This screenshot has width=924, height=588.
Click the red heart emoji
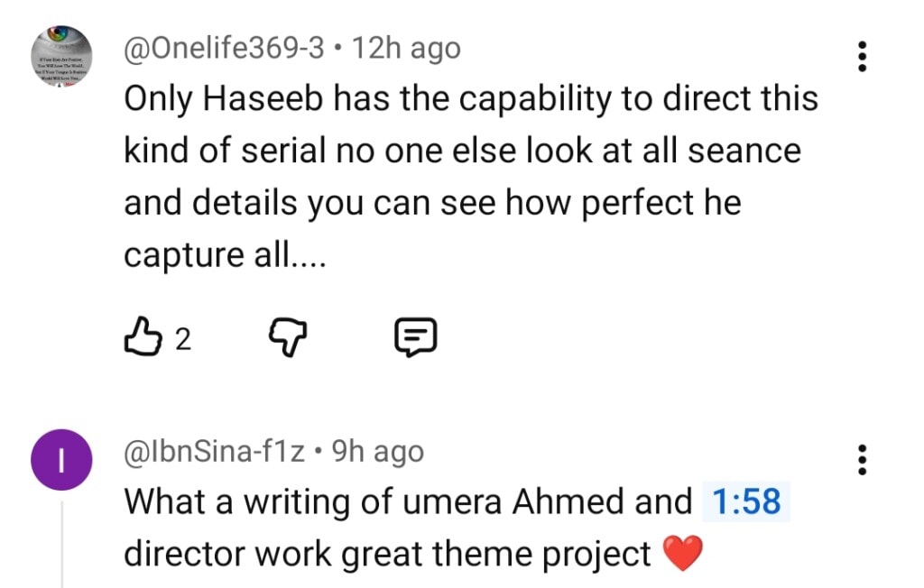(681, 555)
